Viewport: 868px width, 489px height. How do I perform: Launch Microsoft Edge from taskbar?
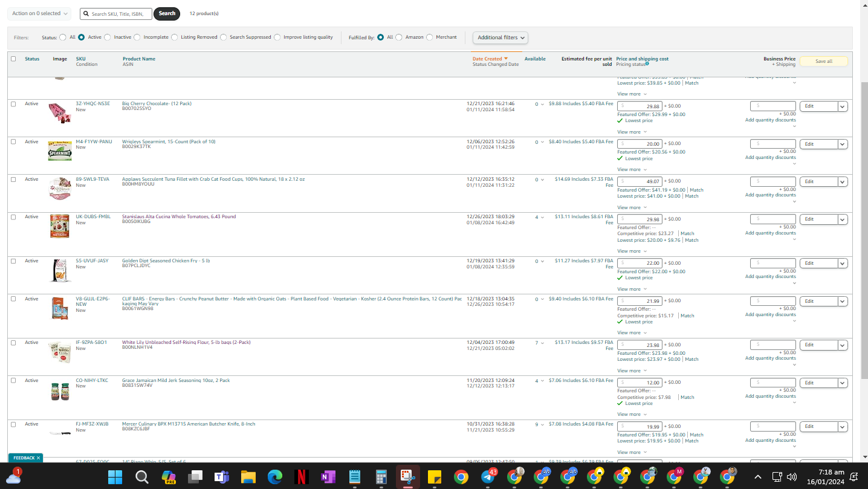[x=274, y=477]
